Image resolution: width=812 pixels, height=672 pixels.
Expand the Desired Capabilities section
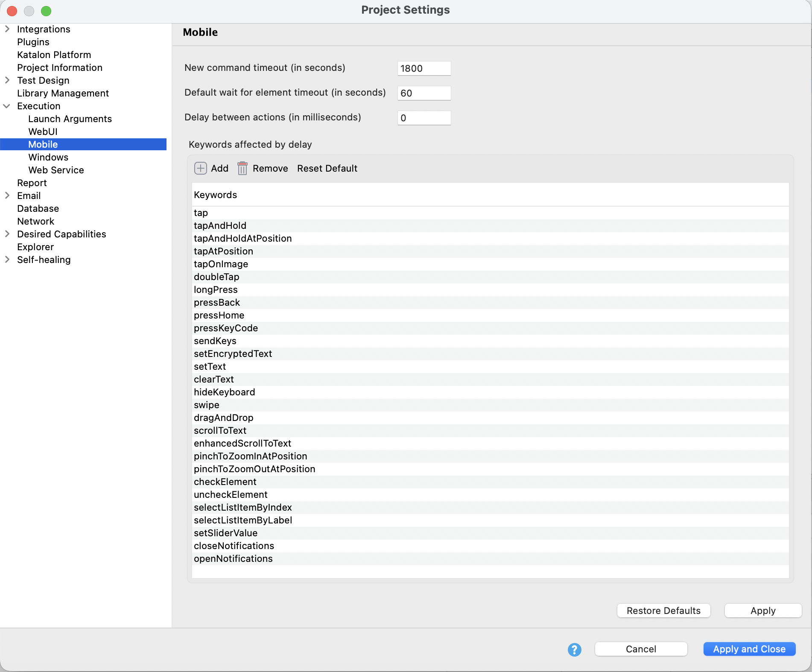tap(7, 234)
